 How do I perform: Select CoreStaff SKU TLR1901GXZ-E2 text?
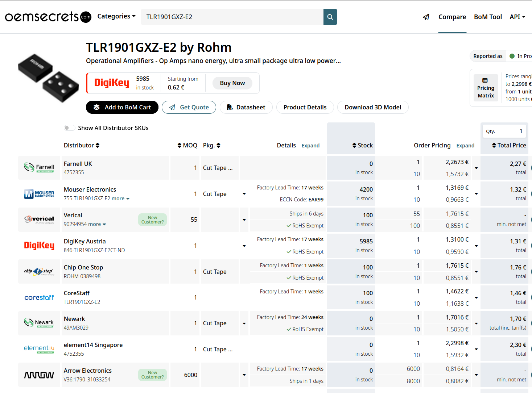82,302
